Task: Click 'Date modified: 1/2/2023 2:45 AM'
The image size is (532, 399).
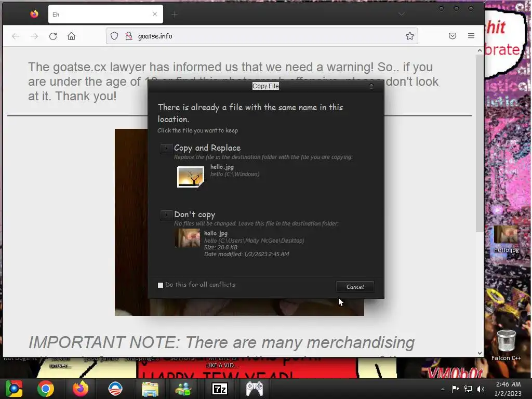Action: (x=246, y=254)
